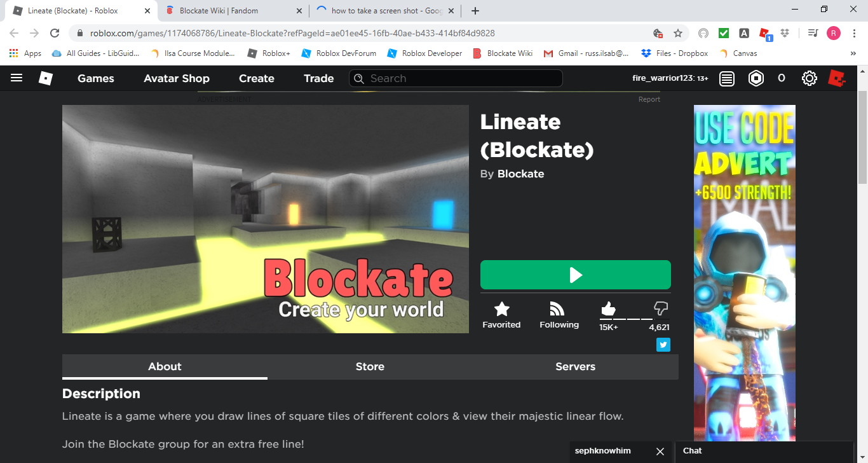Click the 4,621 dislike count
The width and height of the screenshot is (868, 463).
(659, 328)
